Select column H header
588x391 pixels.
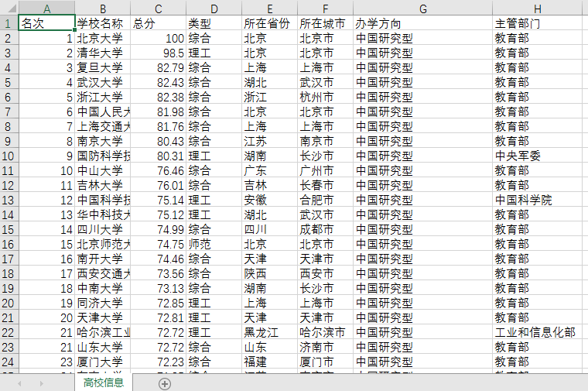(538, 9)
